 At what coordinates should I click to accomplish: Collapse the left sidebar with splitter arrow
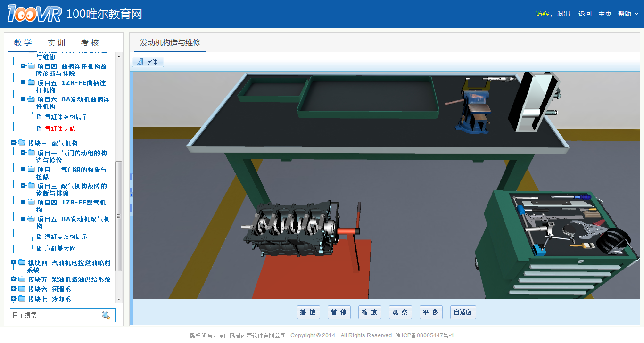pyautogui.click(x=131, y=195)
